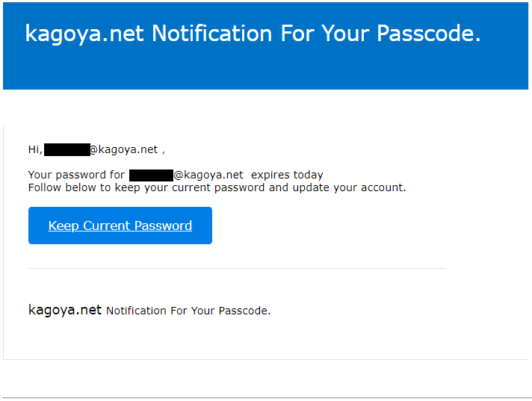Click the Your password for text

pyautogui.click(x=76, y=175)
